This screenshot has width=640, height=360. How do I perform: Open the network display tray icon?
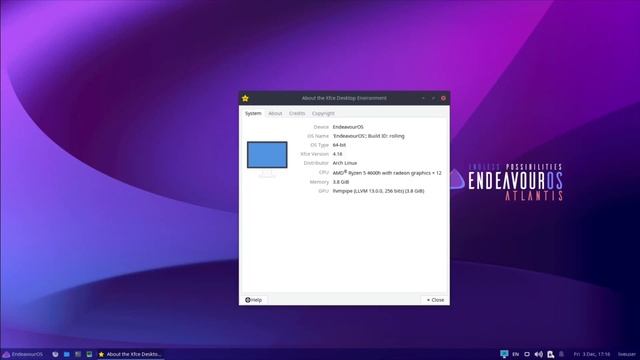pos(504,354)
